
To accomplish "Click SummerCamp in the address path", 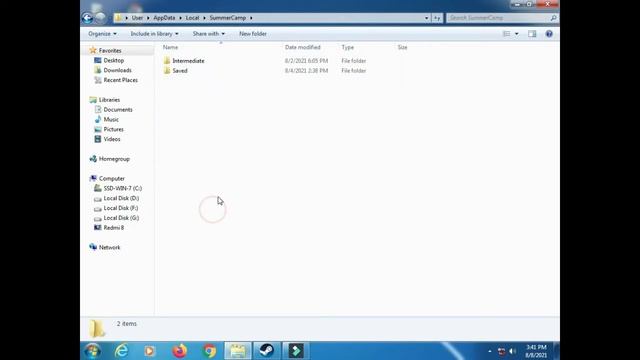I will click(228, 18).
